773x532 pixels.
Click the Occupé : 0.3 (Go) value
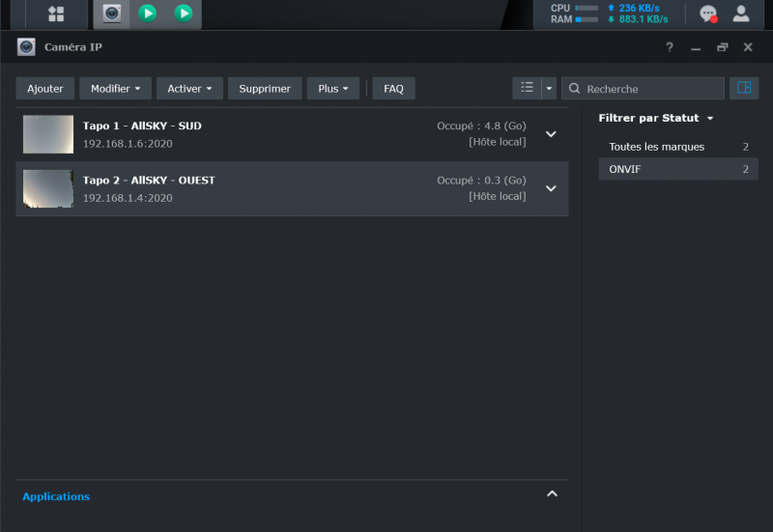pyautogui.click(x=481, y=181)
